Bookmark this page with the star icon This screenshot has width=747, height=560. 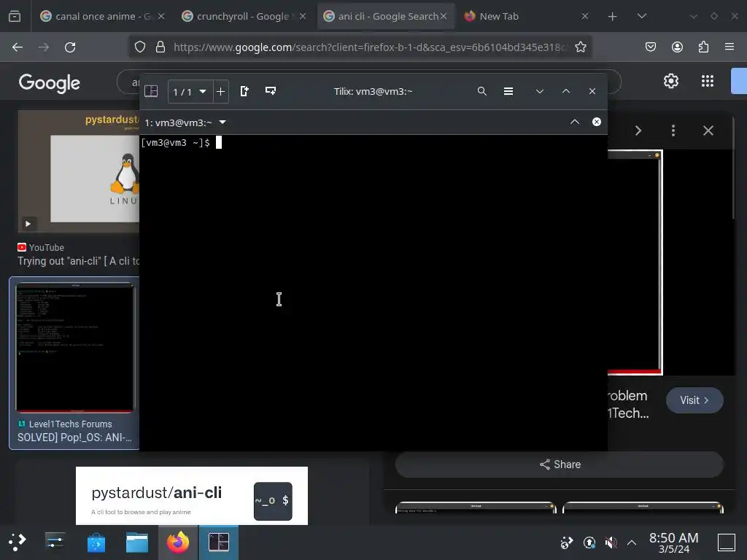[x=580, y=47]
